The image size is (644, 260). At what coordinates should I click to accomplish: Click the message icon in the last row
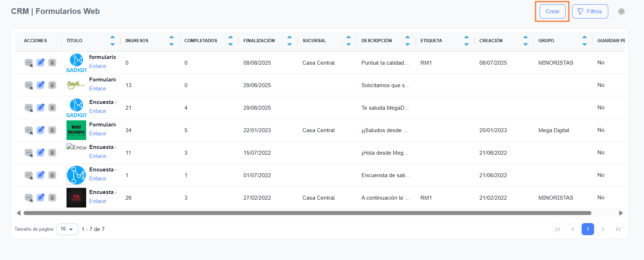click(29, 198)
